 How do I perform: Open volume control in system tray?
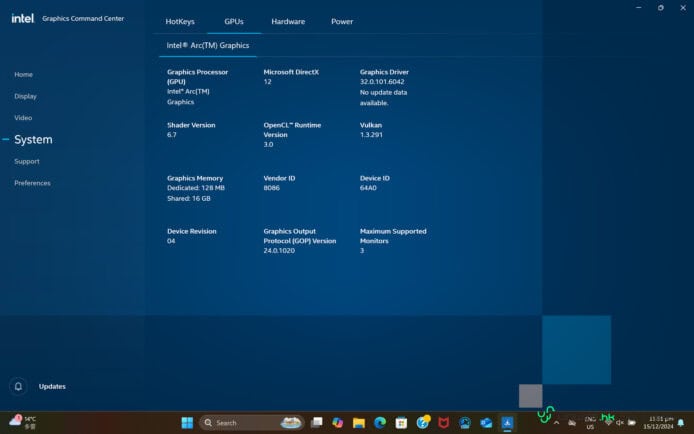[620, 423]
